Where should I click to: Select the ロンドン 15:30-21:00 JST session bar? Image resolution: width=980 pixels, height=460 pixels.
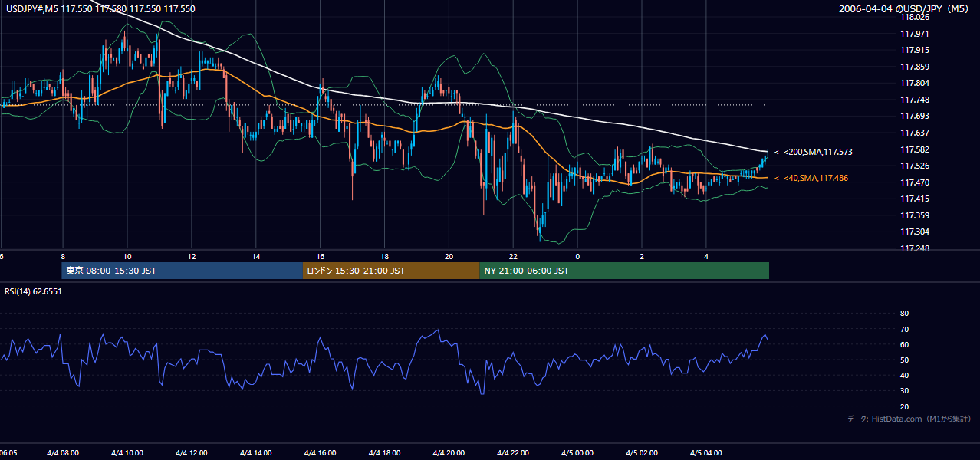tap(391, 271)
